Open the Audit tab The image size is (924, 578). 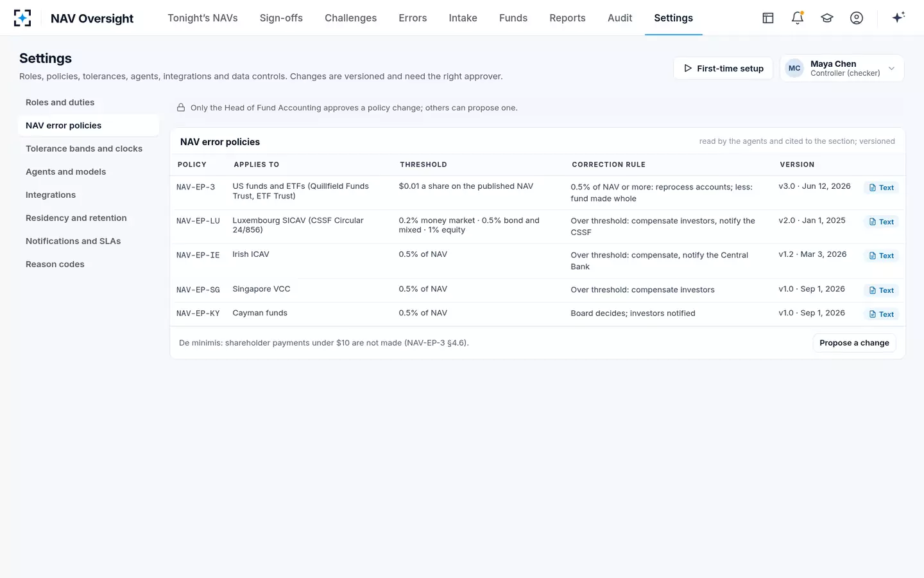point(620,18)
